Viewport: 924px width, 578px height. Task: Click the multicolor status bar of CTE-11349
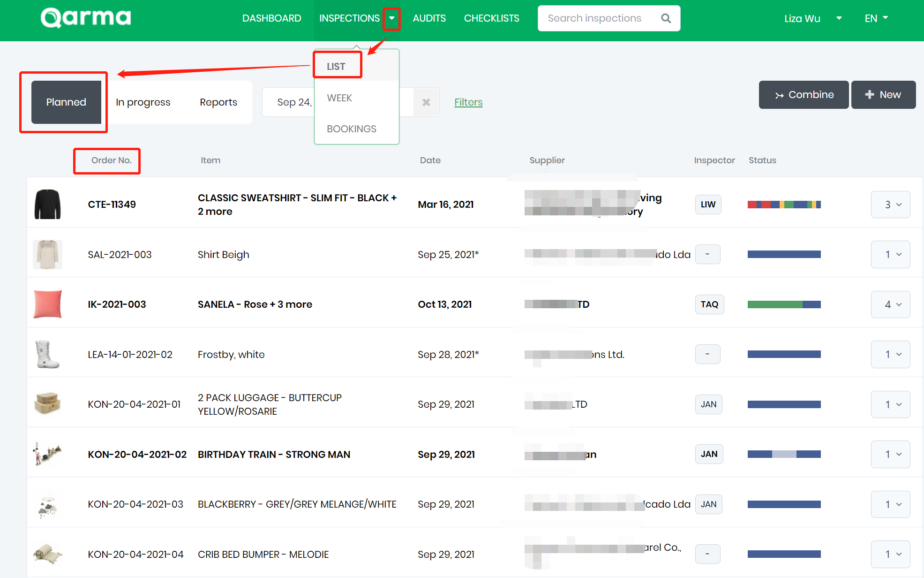[x=784, y=205]
